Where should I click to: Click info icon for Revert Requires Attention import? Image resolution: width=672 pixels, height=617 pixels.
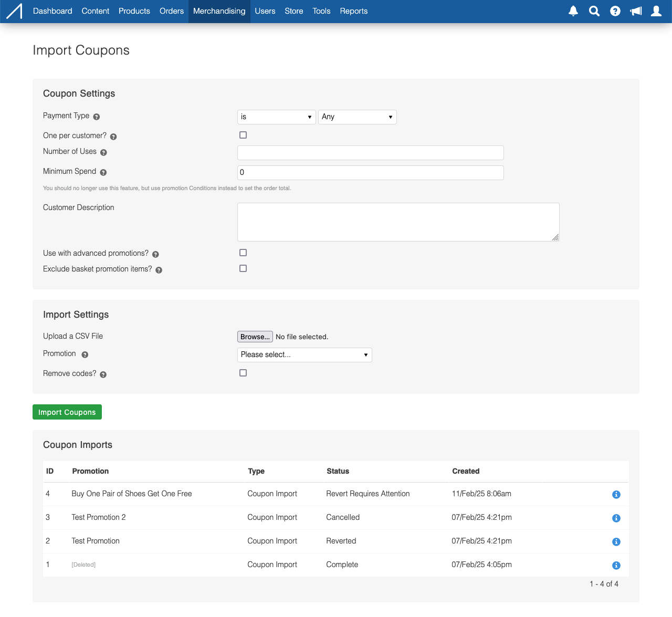(x=616, y=495)
